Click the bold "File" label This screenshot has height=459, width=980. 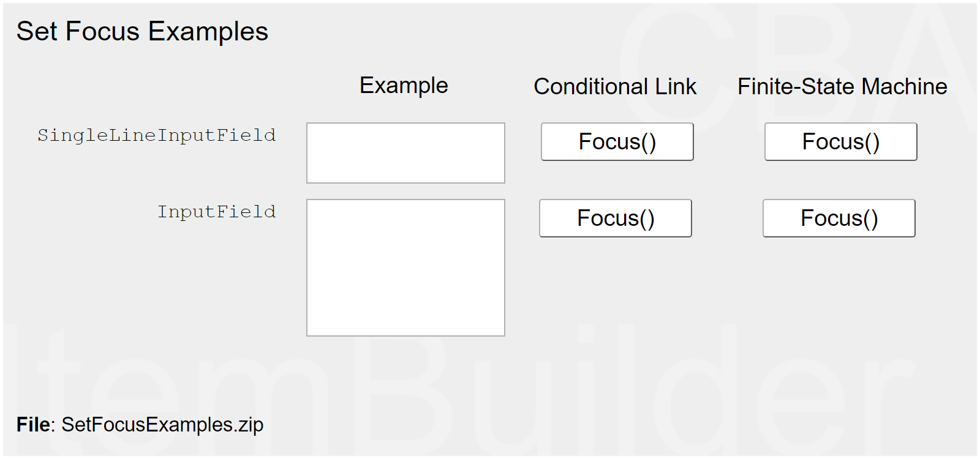coord(35,425)
